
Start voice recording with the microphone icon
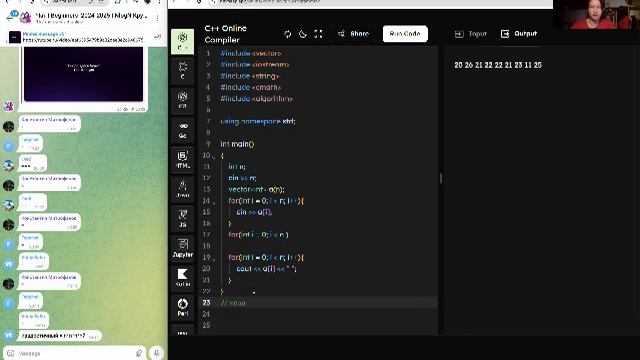pos(156,353)
